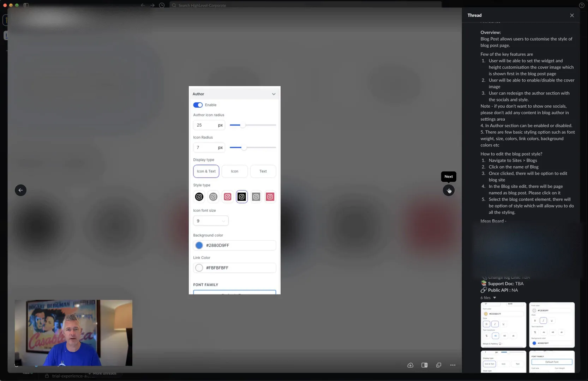The width and height of the screenshot is (588, 381).
Task: Toggle the Author Enable switch
Action: pyautogui.click(x=198, y=105)
